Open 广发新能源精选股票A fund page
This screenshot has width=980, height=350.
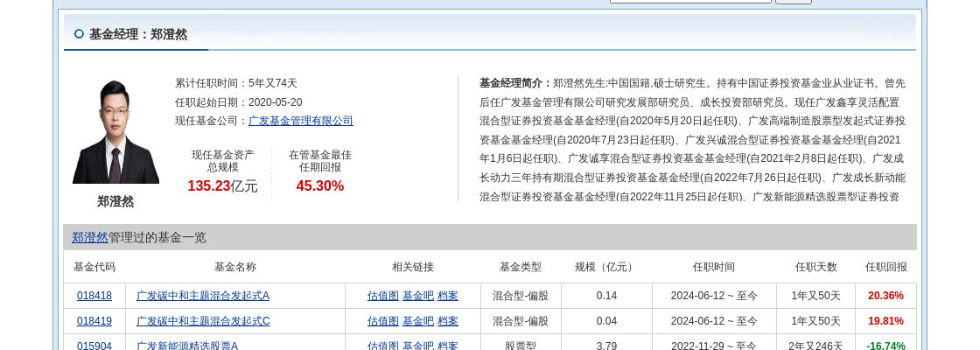(187, 346)
